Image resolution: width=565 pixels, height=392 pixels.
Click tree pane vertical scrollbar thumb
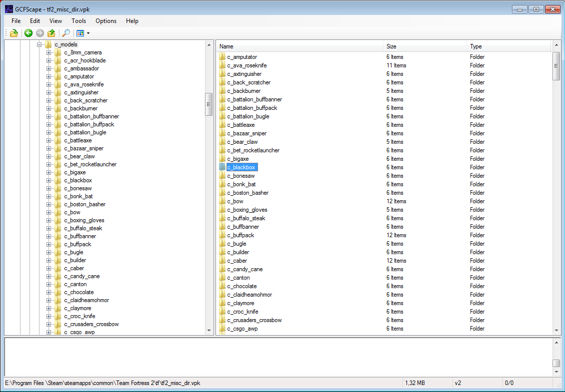209,104
